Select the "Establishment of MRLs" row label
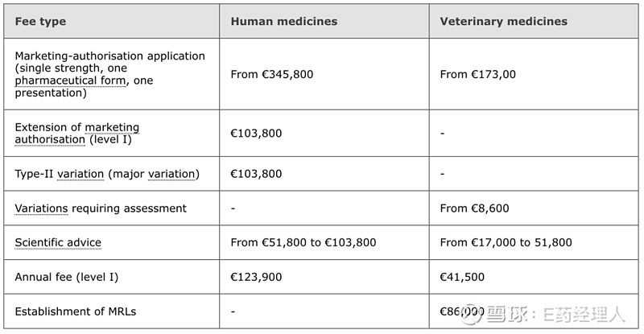The width and height of the screenshot is (644, 334). 72,311
